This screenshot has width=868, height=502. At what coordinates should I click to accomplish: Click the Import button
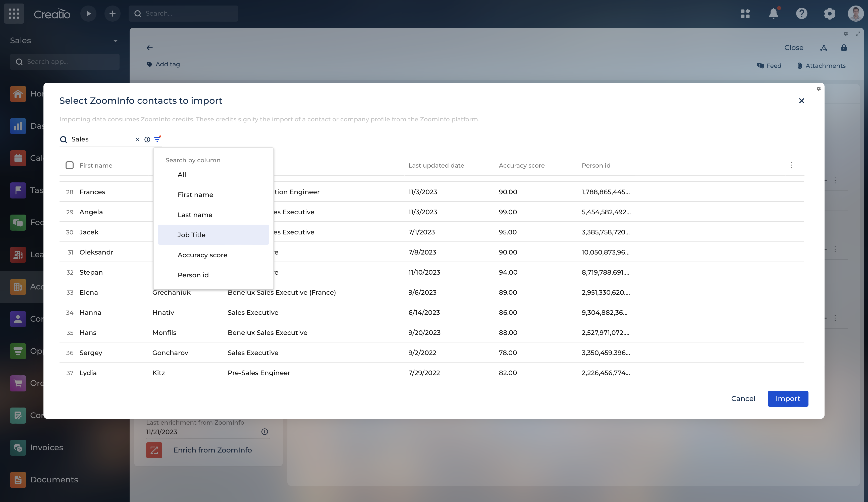(x=788, y=399)
